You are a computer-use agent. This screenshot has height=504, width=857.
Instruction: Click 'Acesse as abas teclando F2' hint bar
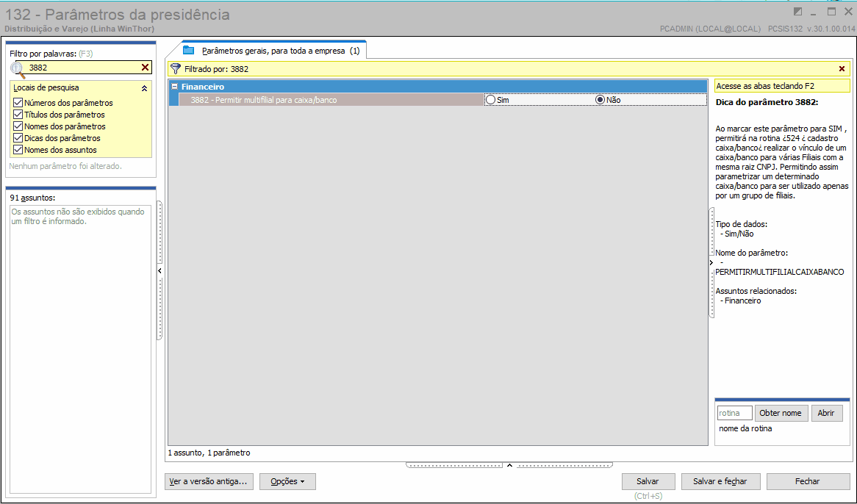pyautogui.click(x=782, y=86)
